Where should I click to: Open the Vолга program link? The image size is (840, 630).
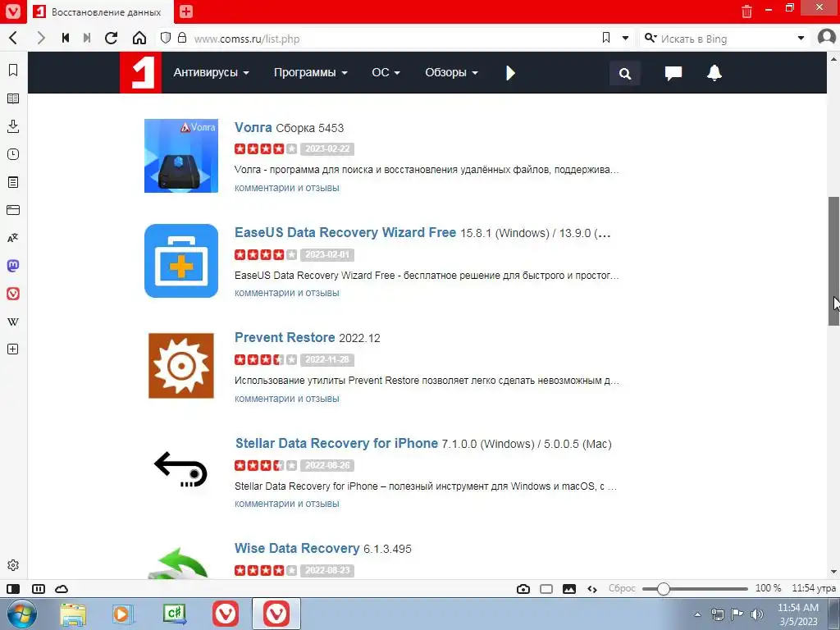pyautogui.click(x=253, y=127)
